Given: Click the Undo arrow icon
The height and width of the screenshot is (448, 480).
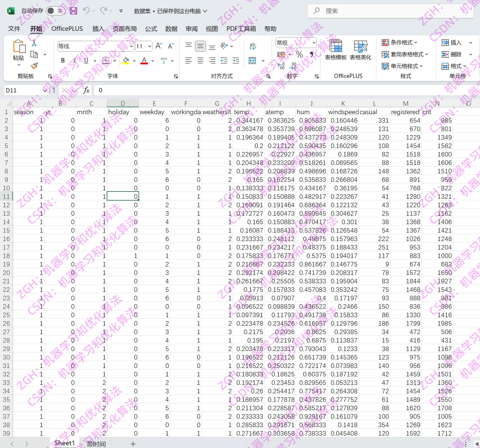Looking at the screenshot, I should (86, 11).
